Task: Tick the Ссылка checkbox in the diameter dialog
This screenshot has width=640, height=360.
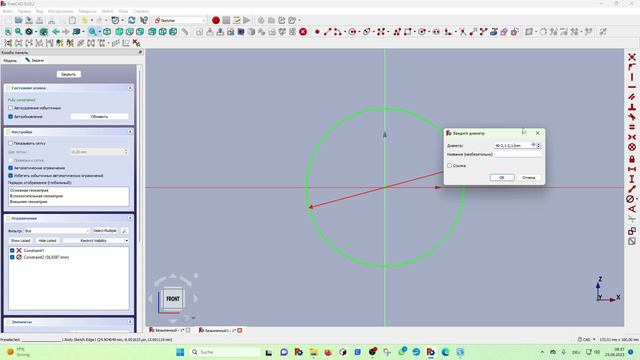Action: [449, 166]
